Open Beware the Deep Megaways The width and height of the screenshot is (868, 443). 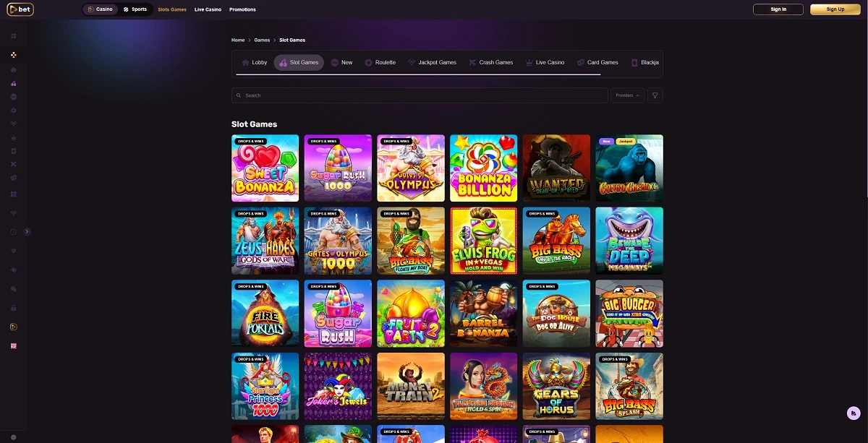tap(629, 241)
